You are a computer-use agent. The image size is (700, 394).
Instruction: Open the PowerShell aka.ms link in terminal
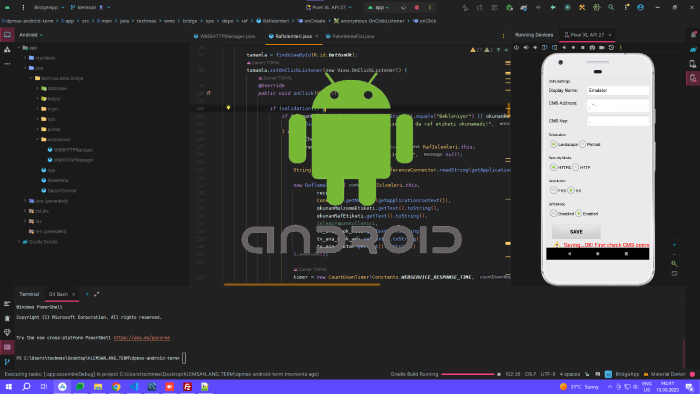[142, 338]
